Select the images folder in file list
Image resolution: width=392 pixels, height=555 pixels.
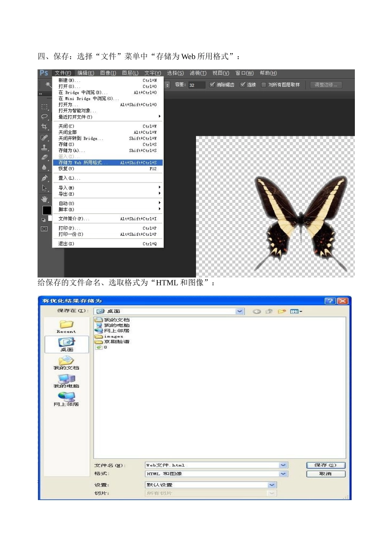click(109, 337)
